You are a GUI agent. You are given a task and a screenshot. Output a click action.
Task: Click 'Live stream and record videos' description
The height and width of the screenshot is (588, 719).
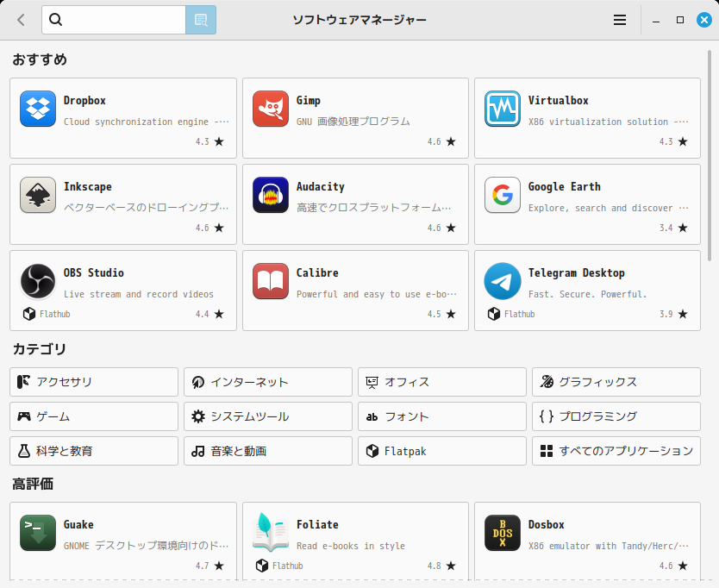click(139, 294)
